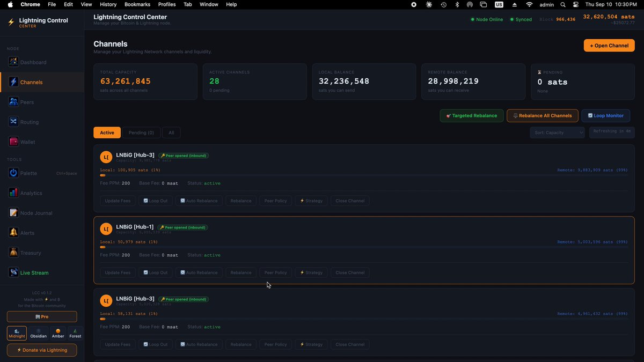Open the Analytics chart icon
This screenshot has width=644, height=362.
point(13,193)
